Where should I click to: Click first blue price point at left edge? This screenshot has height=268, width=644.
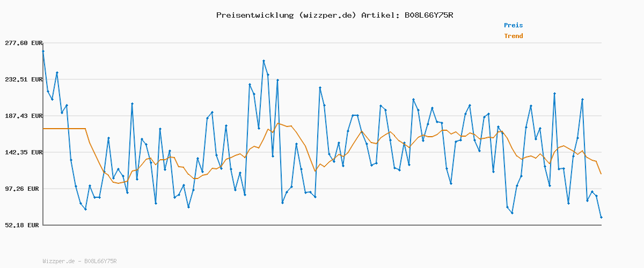coord(43,51)
